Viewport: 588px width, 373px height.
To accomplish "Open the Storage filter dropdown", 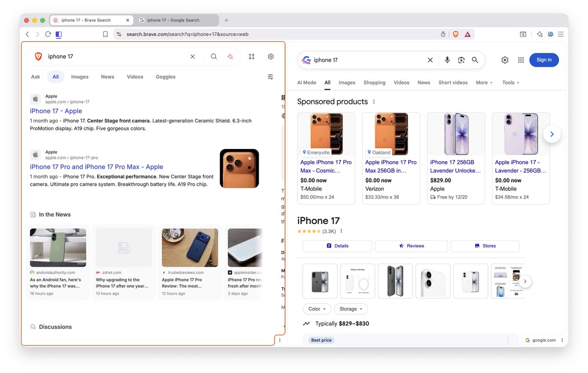I will point(351,309).
